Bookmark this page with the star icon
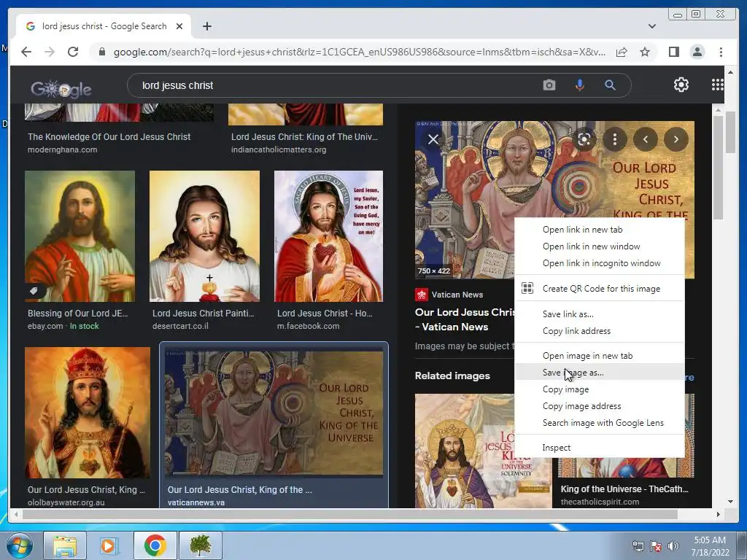Screen dimensions: 747x560 645,52
